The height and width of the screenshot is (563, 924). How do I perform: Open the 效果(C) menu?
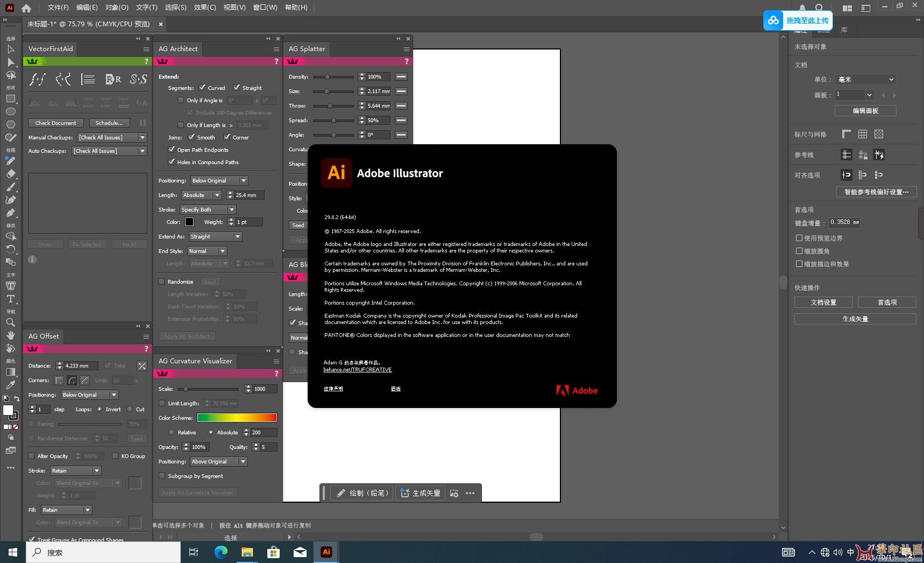(204, 8)
